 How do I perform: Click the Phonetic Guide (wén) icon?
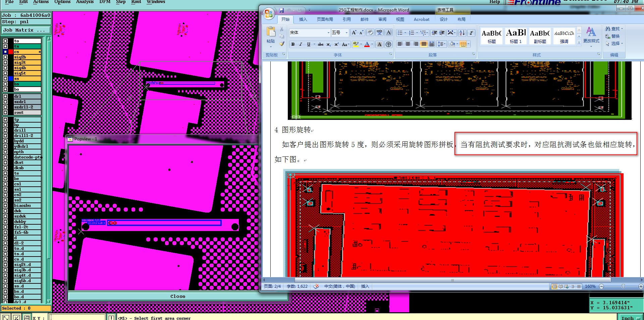point(379,33)
